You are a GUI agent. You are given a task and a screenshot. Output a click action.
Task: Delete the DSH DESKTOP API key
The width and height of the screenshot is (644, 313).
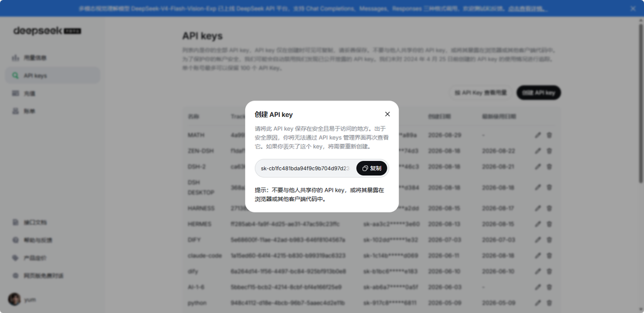coord(549,187)
